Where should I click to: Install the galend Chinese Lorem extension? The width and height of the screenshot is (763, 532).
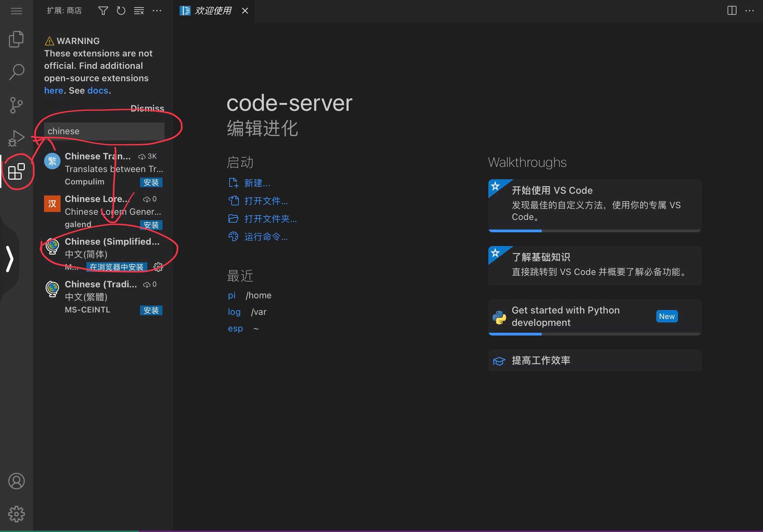click(151, 225)
